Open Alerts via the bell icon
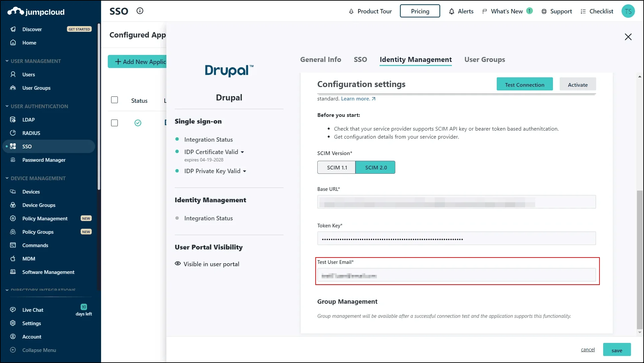The width and height of the screenshot is (644, 363). [x=452, y=11]
